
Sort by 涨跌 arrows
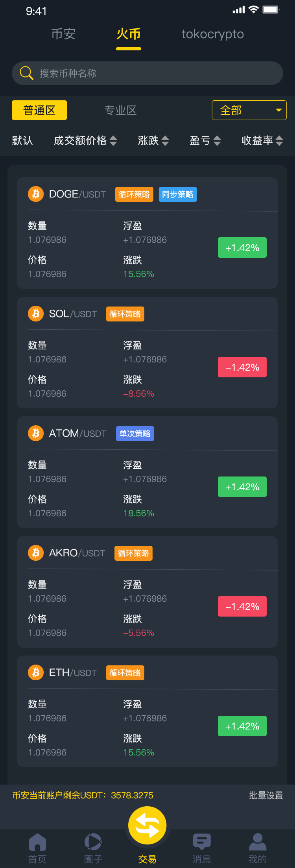tap(165, 140)
